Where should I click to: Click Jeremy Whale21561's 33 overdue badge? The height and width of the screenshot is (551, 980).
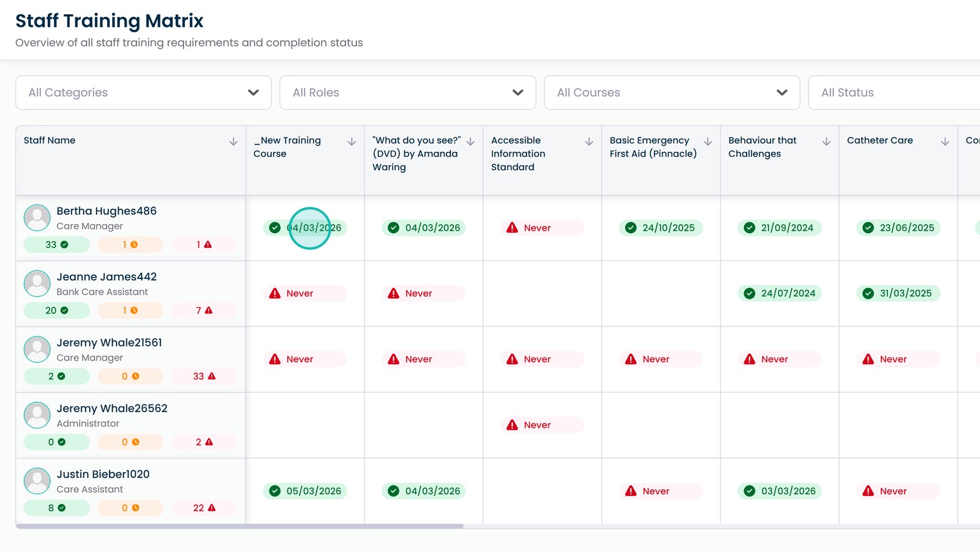204,377
